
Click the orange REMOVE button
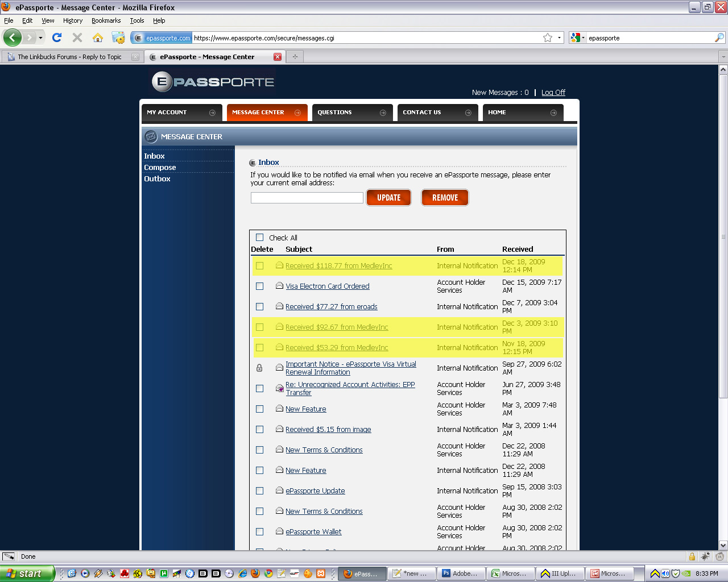pos(445,198)
